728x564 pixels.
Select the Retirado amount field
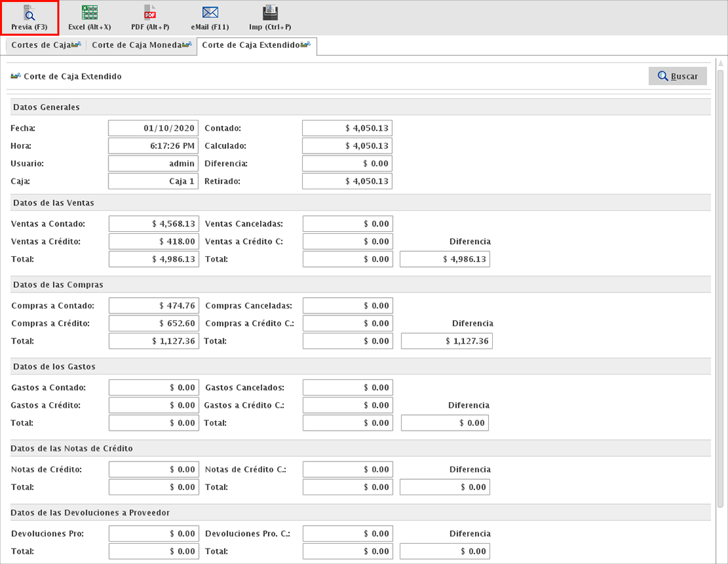click(x=347, y=181)
